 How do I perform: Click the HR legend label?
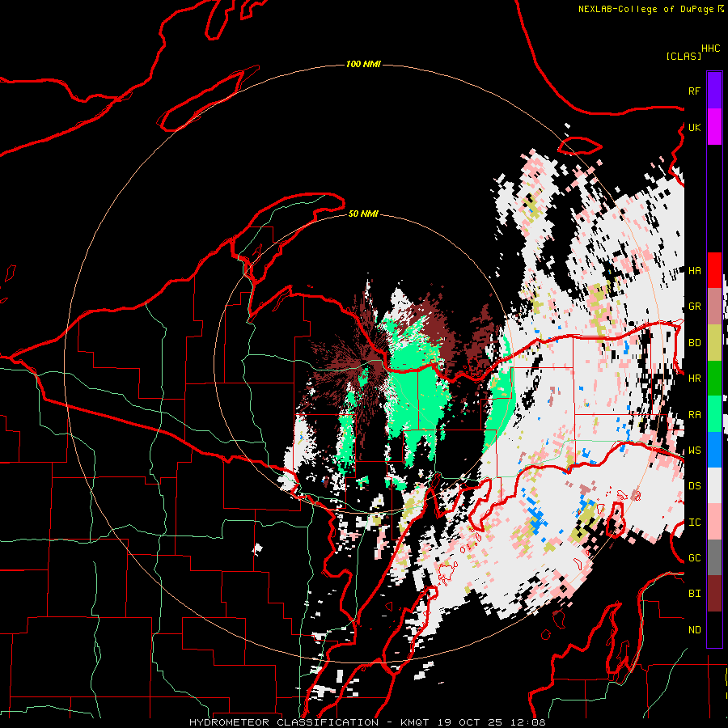[x=694, y=379]
